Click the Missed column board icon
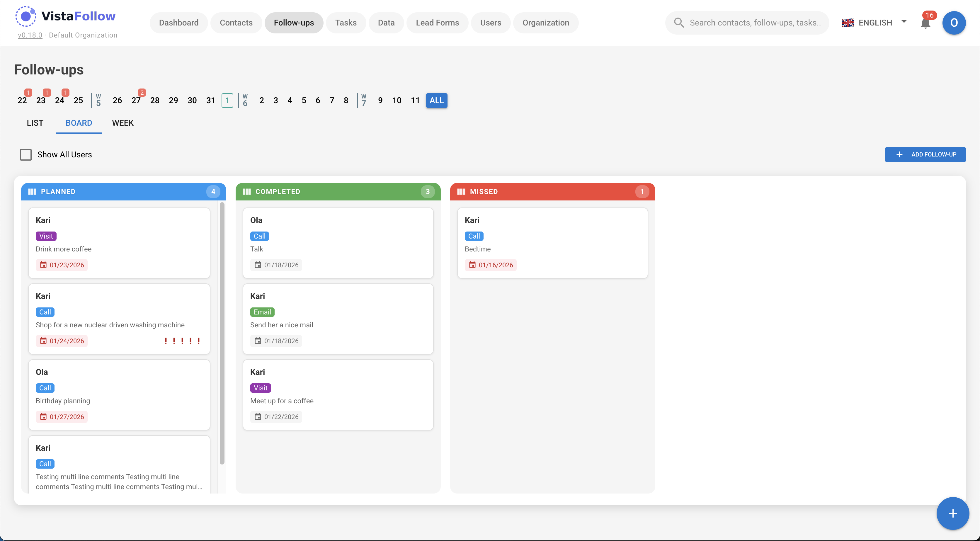Screen dimensions: 980x541 461,192
